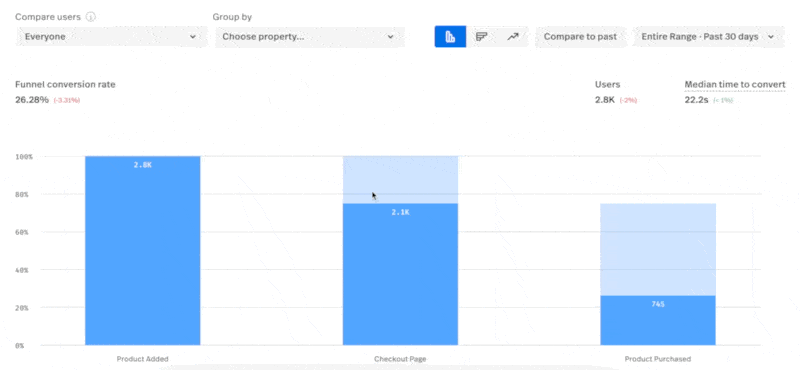Click the Median time to convert label
The width and height of the screenshot is (800, 370).
click(735, 84)
